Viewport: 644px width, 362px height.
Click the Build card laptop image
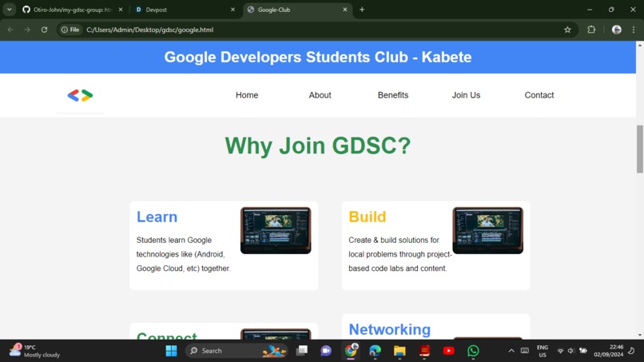tap(488, 230)
